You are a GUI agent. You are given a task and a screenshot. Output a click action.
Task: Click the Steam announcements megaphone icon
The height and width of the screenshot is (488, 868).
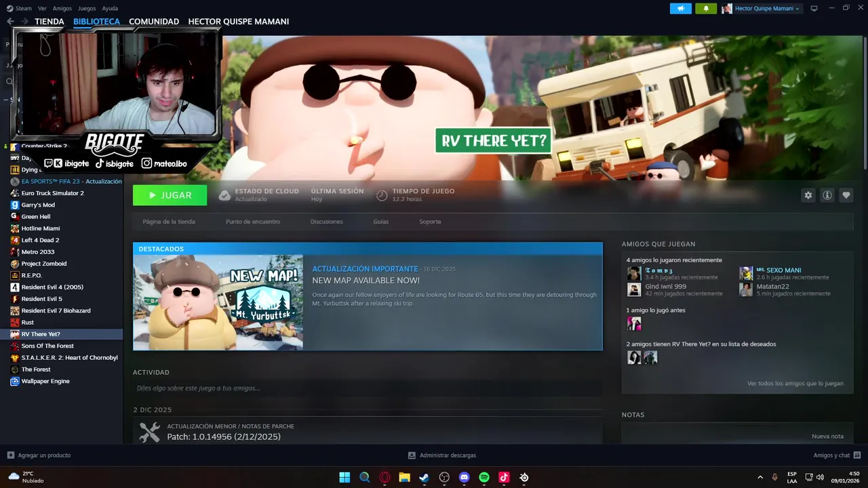coord(681,8)
